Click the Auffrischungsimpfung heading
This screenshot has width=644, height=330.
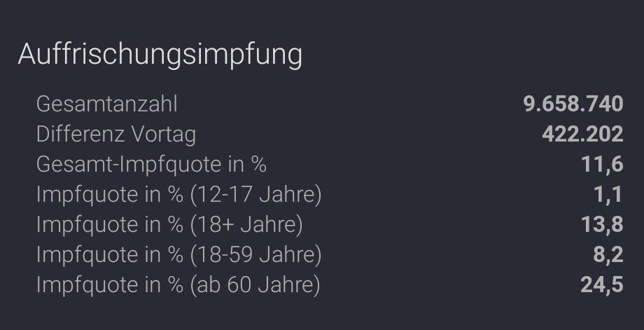pyautogui.click(x=160, y=55)
